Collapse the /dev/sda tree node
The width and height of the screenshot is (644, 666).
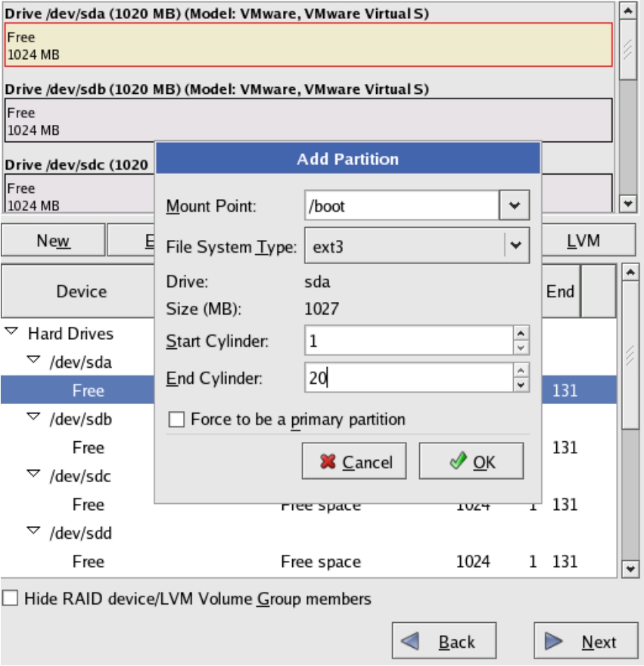click(x=33, y=360)
